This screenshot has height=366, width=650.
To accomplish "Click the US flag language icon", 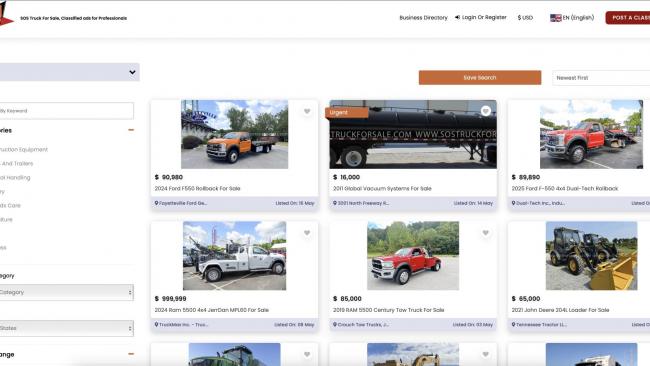I will [555, 18].
